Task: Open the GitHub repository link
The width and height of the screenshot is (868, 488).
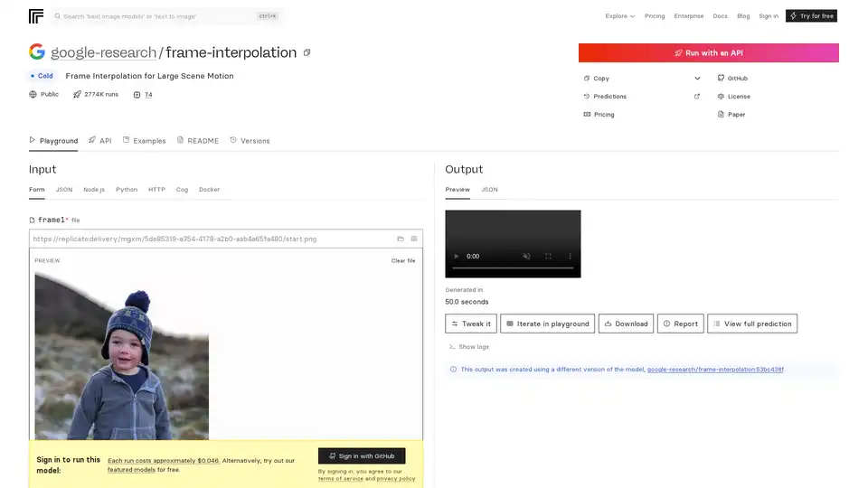Action: click(x=736, y=79)
